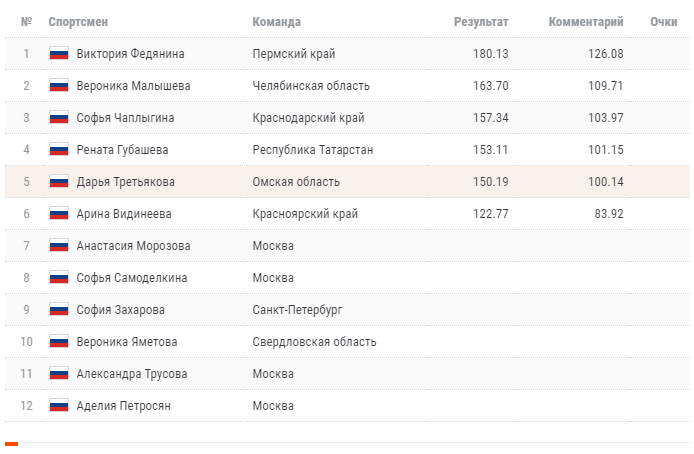Click the flag icon beside Вероника Малышева
The height and width of the screenshot is (454, 694).
point(58,86)
